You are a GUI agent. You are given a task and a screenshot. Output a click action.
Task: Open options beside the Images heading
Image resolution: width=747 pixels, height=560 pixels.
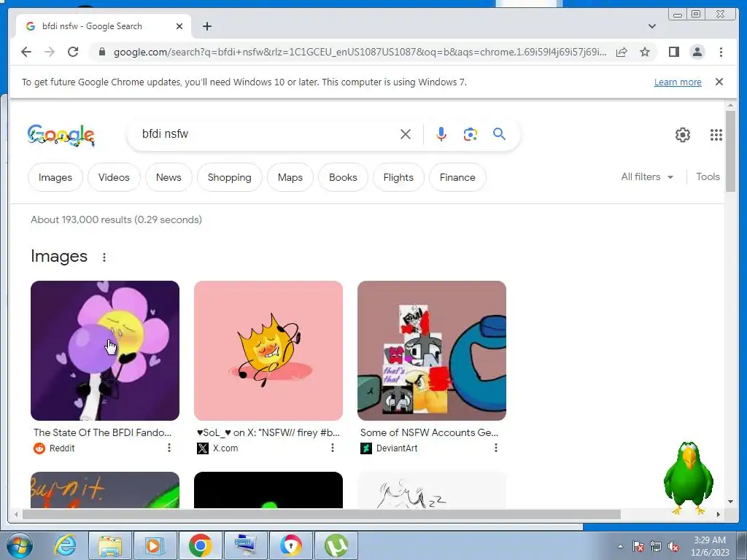(104, 257)
